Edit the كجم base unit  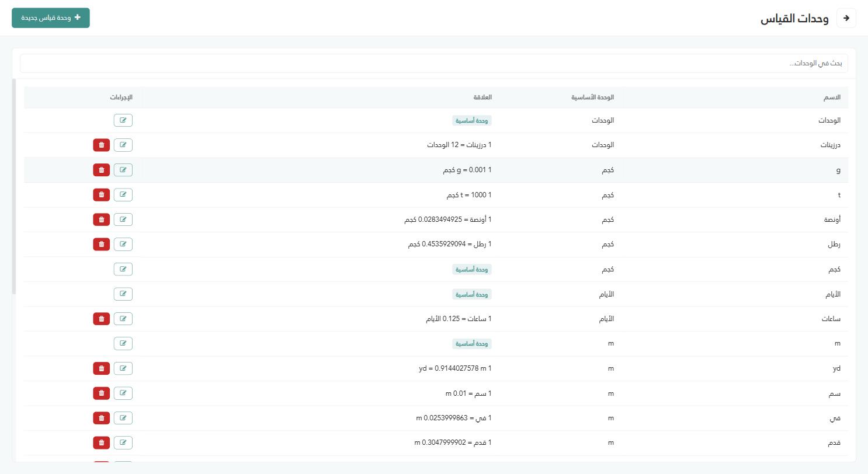tap(123, 269)
